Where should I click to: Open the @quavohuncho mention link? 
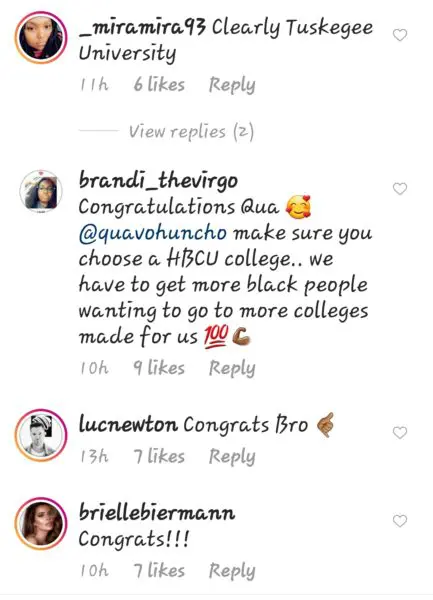click(x=153, y=233)
